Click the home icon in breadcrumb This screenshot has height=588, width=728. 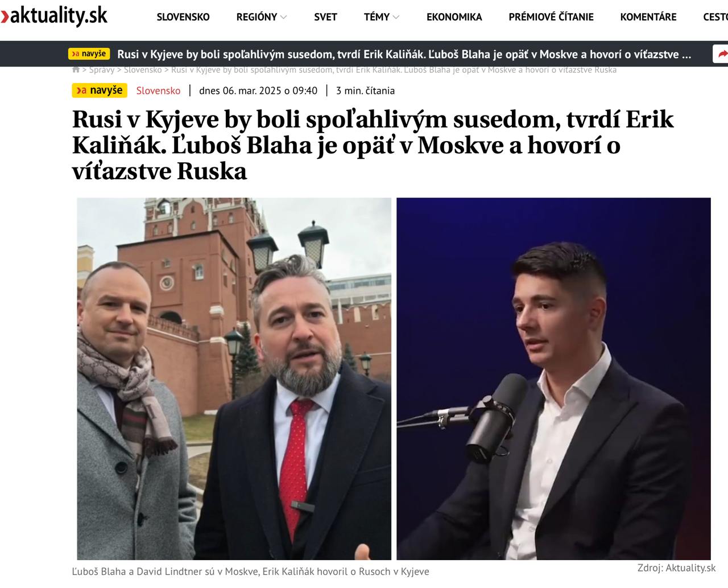pyautogui.click(x=76, y=69)
